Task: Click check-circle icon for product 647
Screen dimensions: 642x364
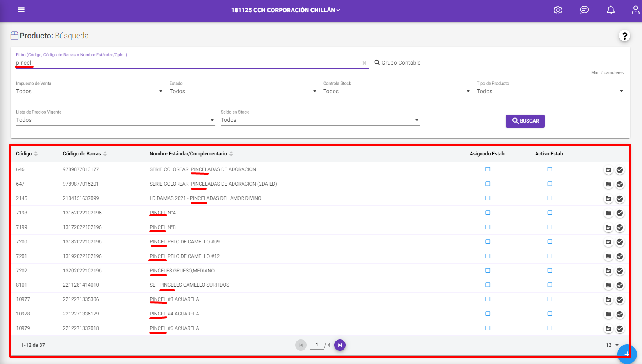Action: tap(620, 184)
